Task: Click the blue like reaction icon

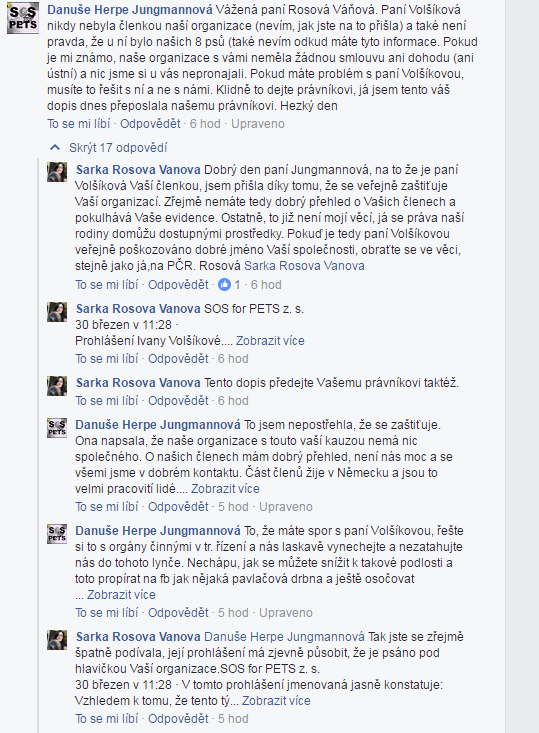Action: [x=224, y=284]
